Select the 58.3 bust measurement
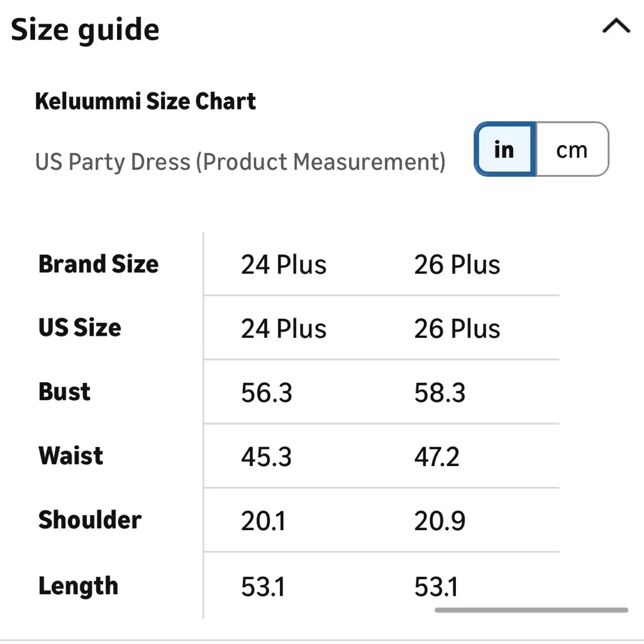This screenshot has width=644, height=644. coord(440,393)
